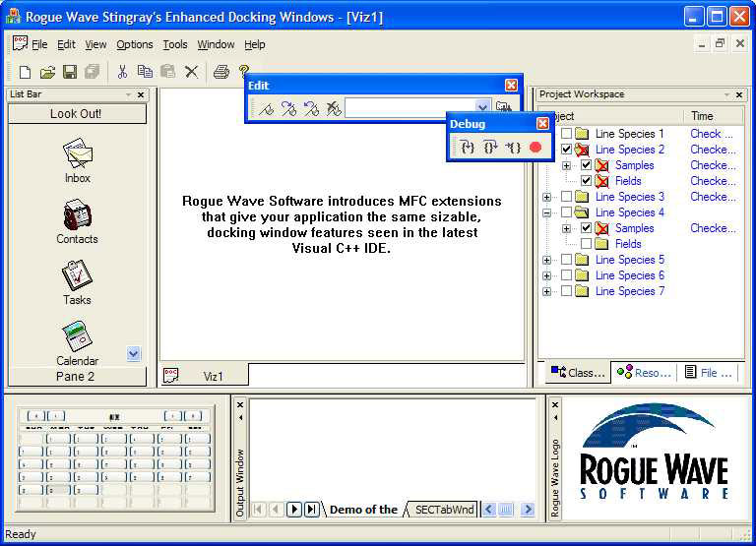Image resolution: width=756 pixels, height=546 pixels.
Task: Click the second icon in Edit toolbar
Action: pyautogui.click(x=288, y=108)
